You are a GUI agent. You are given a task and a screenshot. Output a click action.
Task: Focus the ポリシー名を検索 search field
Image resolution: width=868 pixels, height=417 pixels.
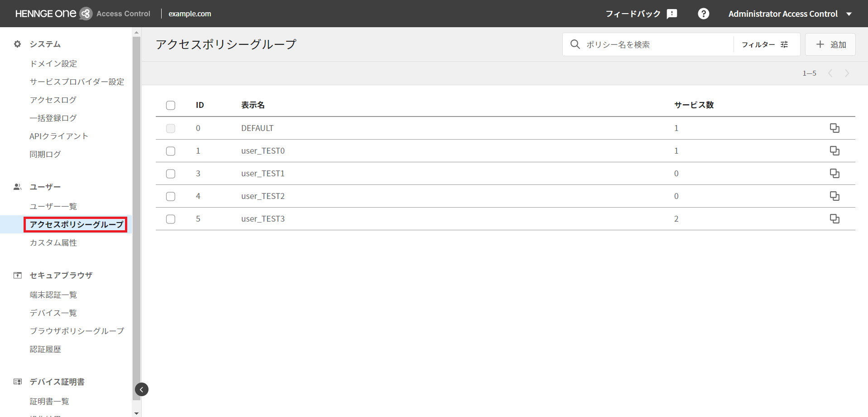coord(657,44)
